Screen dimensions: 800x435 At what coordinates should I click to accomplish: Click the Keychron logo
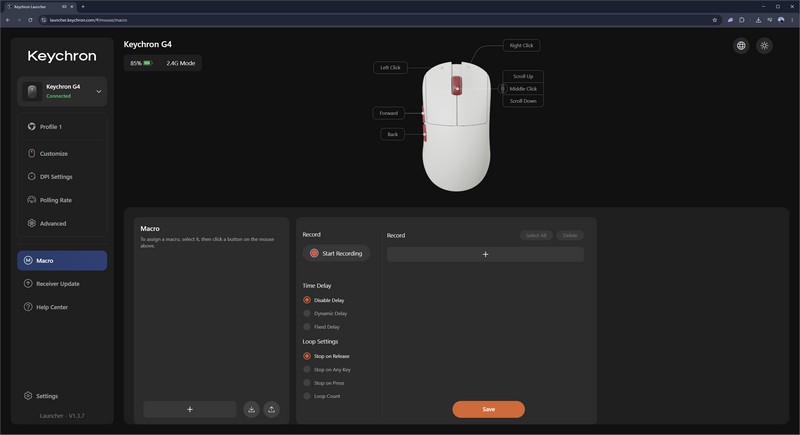[62, 56]
